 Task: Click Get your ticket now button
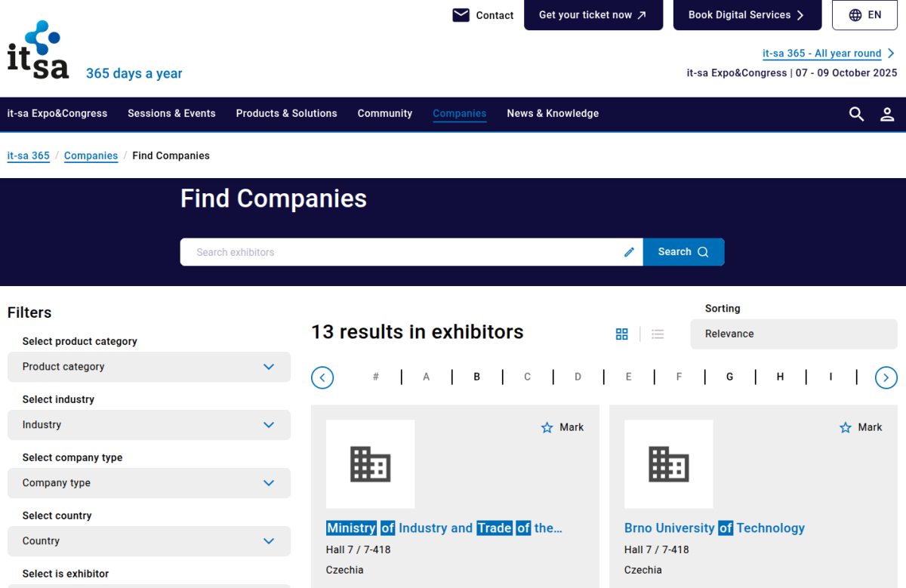point(593,15)
